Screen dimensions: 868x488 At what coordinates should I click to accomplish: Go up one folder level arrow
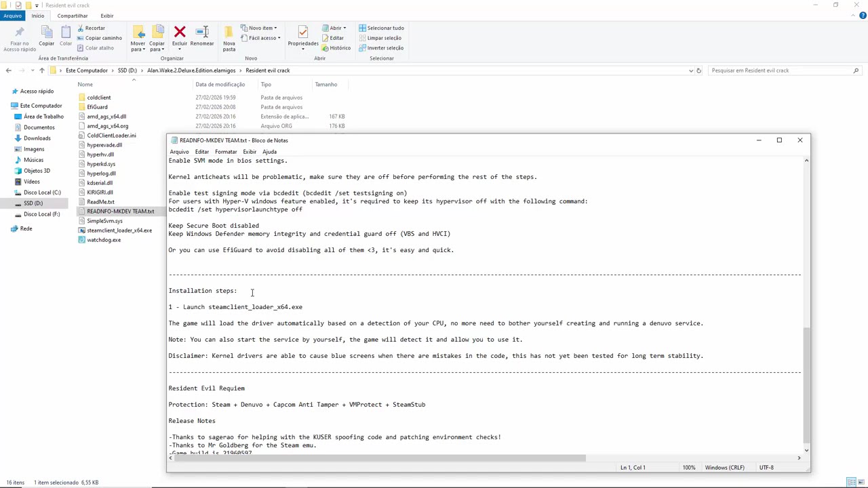41,70
